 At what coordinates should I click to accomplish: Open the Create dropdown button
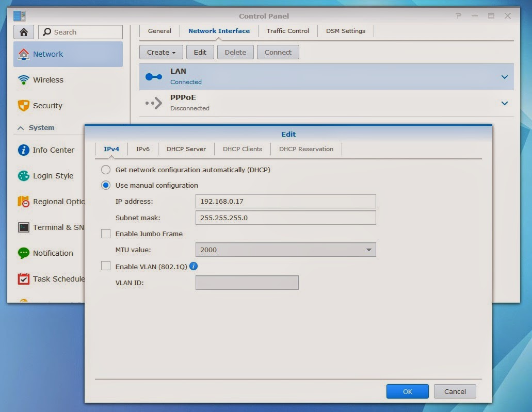(161, 52)
